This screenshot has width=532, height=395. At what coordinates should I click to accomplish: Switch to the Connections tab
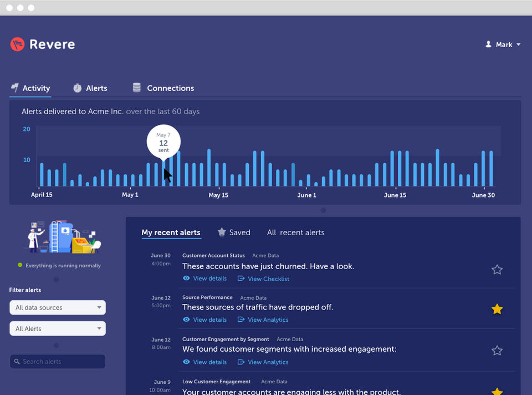(163, 88)
